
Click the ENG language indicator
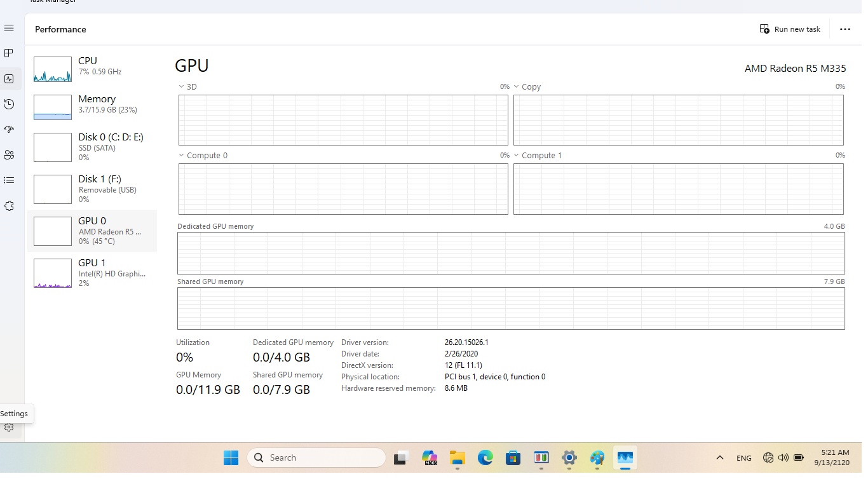[744, 457]
